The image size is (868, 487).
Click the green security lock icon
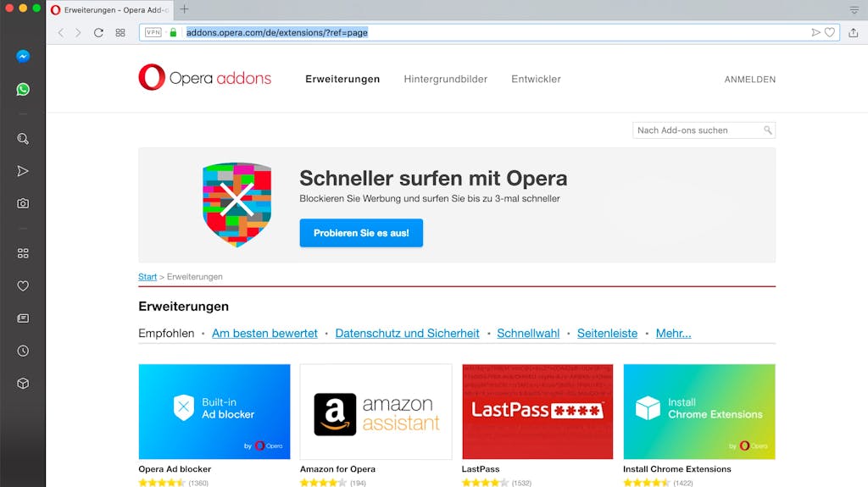(x=173, y=33)
